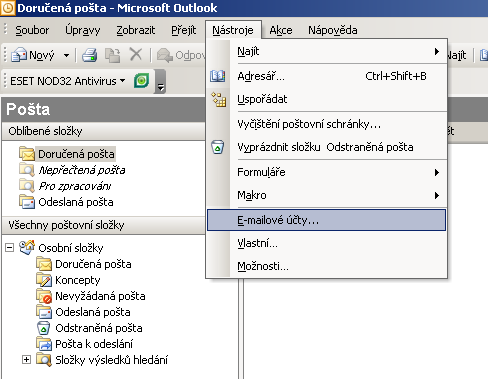488x379 pixels.
Task: Expand Složky výsledků hledání node
Action: pyautogui.click(x=26, y=360)
